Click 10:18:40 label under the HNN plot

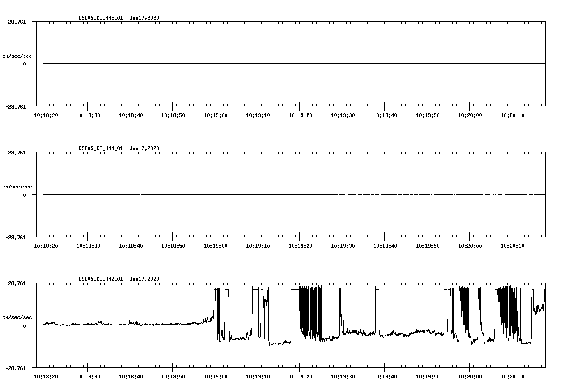[131, 246]
